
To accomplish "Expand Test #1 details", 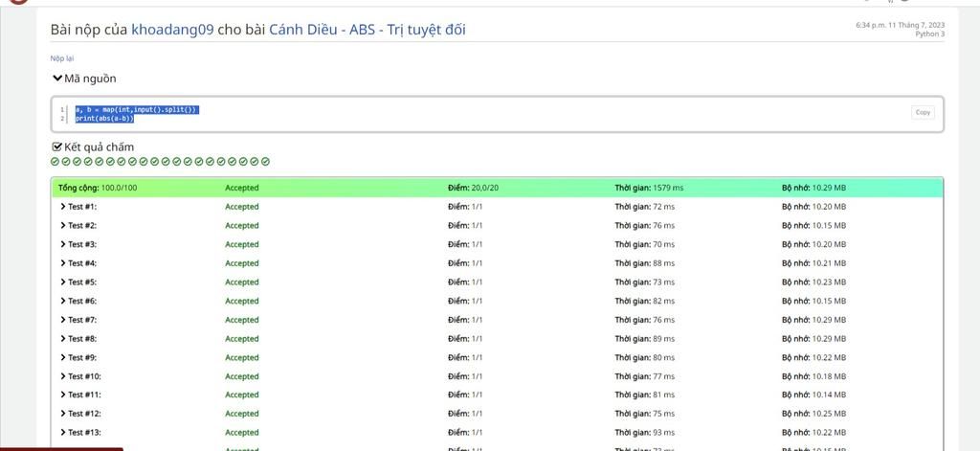I will click(x=63, y=207).
